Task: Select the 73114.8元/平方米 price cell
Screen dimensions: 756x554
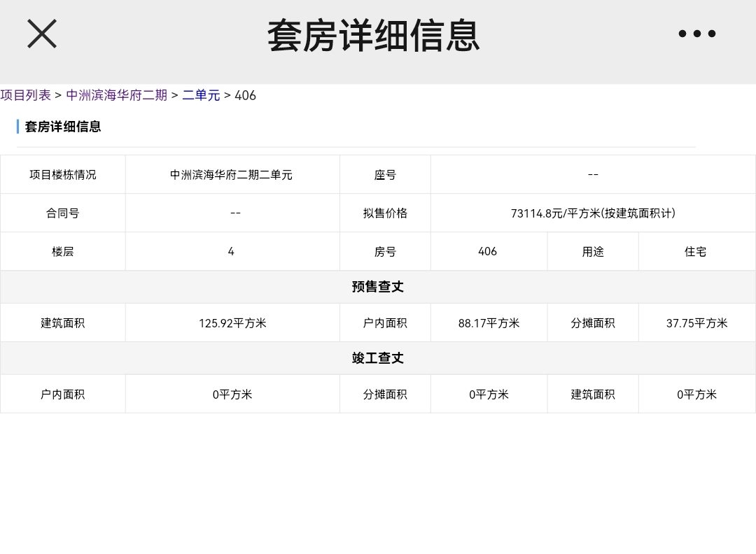Action: pyautogui.click(x=593, y=213)
